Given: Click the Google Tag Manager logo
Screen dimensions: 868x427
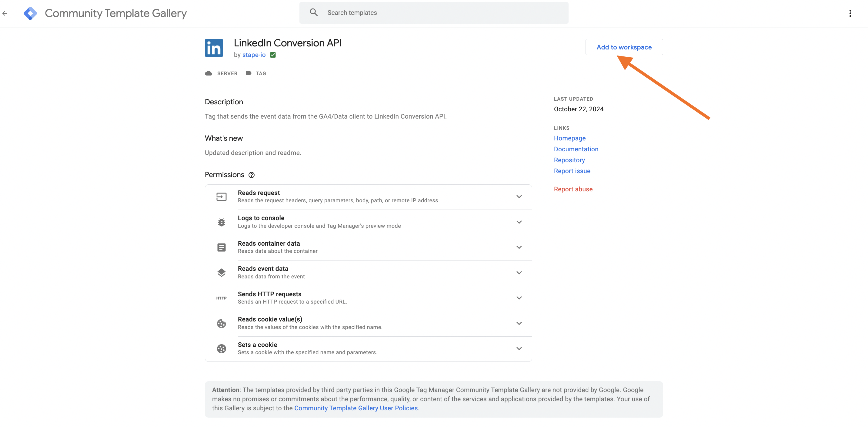Looking at the screenshot, I should 30,13.
